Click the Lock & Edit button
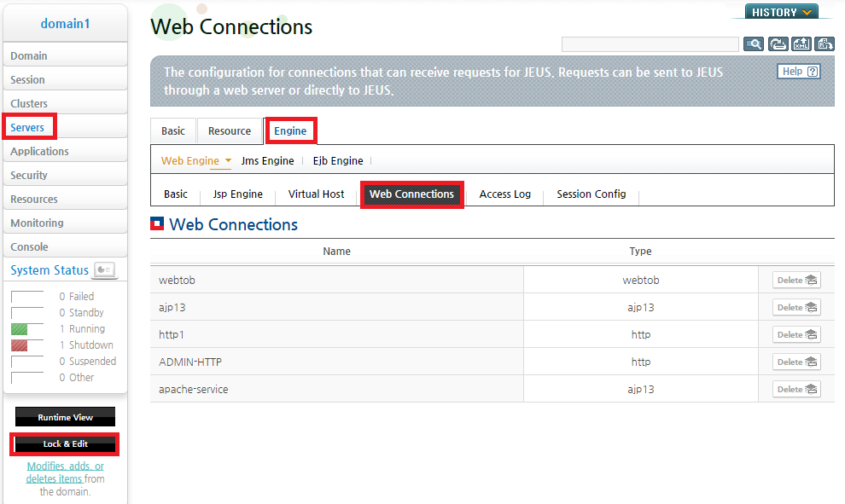Viewport: 845px width, 504px height. click(x=65, y=443)
